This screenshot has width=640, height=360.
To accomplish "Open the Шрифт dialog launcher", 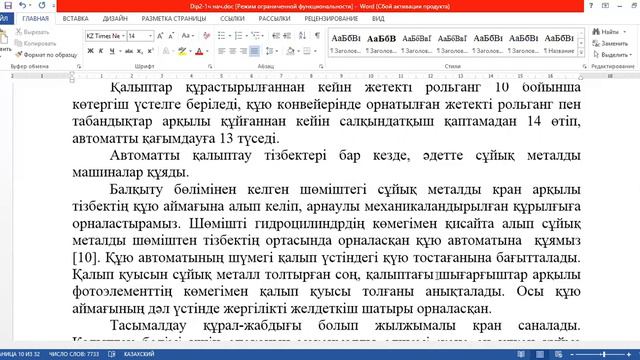I will pos(210,66).
